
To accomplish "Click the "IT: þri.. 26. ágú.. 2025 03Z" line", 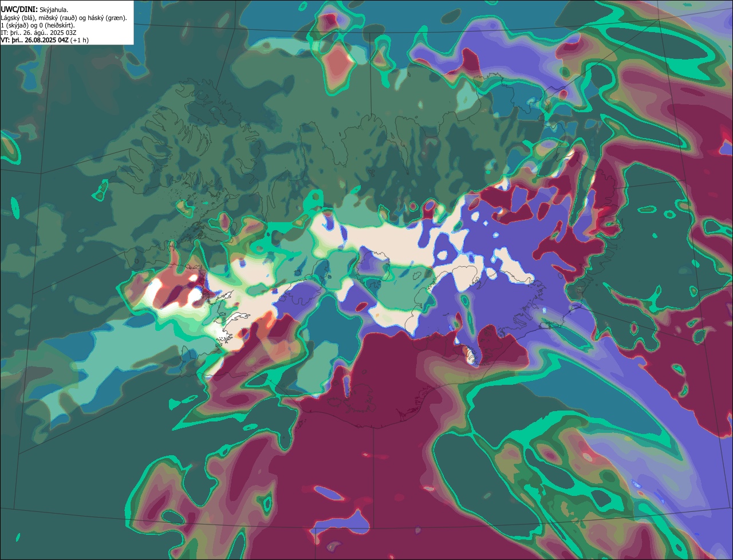I will (39, 33).
